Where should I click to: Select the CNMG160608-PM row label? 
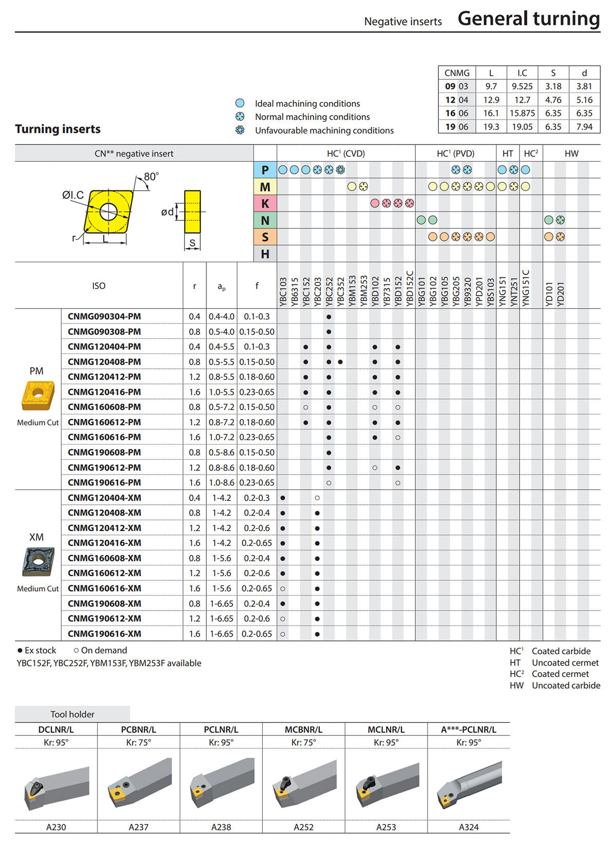click(x=104, y=407)
